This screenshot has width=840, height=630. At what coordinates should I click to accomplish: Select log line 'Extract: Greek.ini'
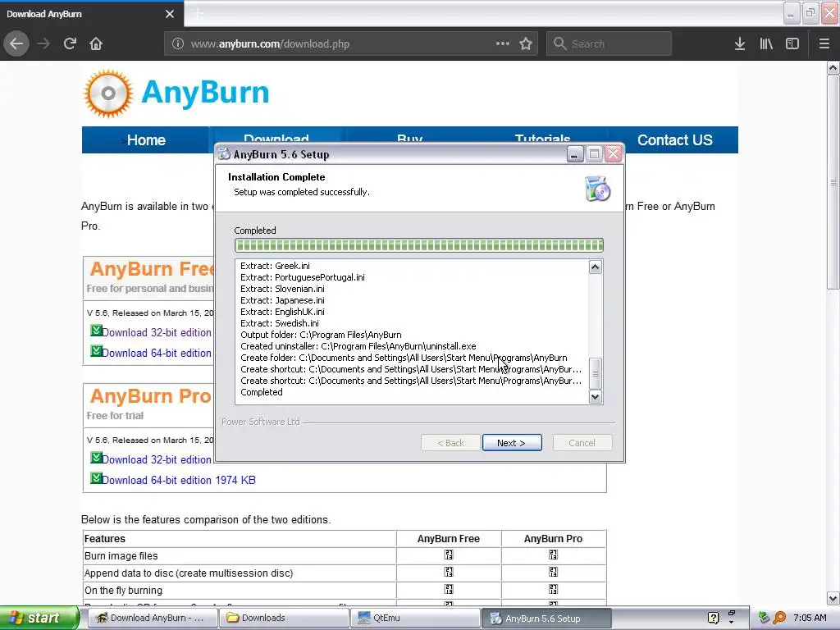pos(275,266)
